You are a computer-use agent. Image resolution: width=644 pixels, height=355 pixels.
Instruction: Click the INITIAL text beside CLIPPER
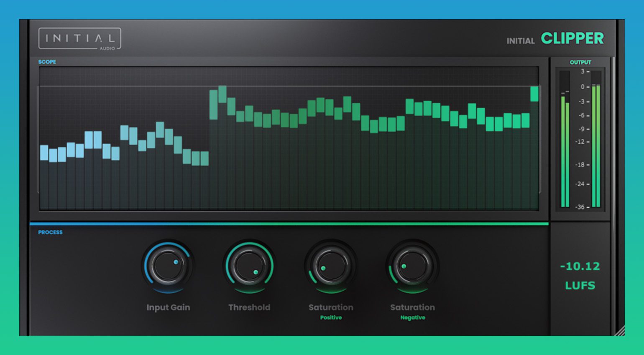click(521, 41)
